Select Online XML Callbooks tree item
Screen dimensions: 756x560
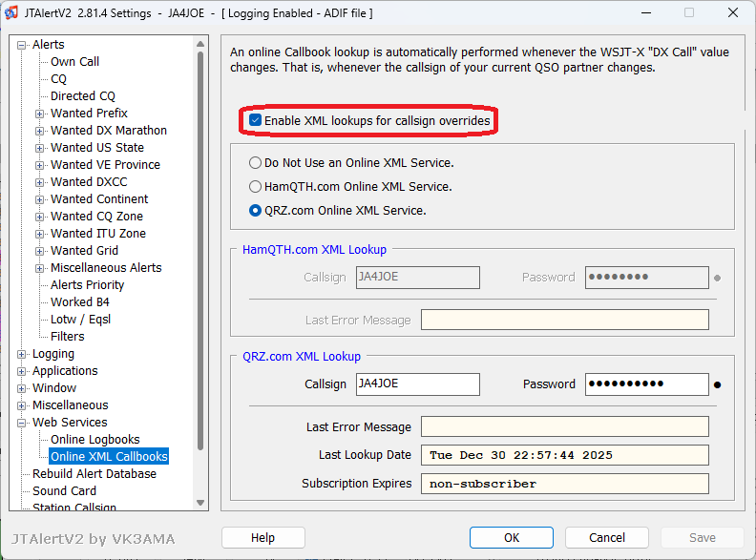(109, 456)
